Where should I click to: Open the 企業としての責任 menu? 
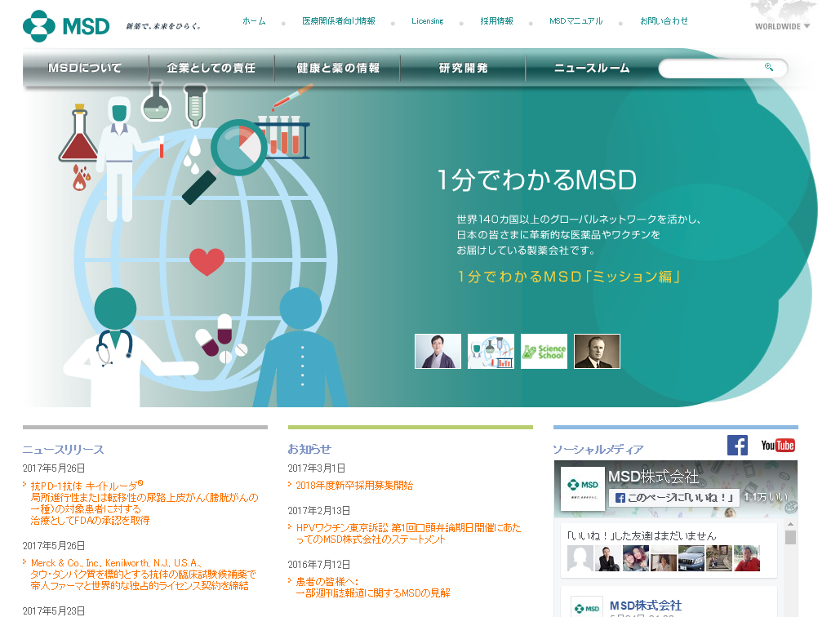[211, 68]
